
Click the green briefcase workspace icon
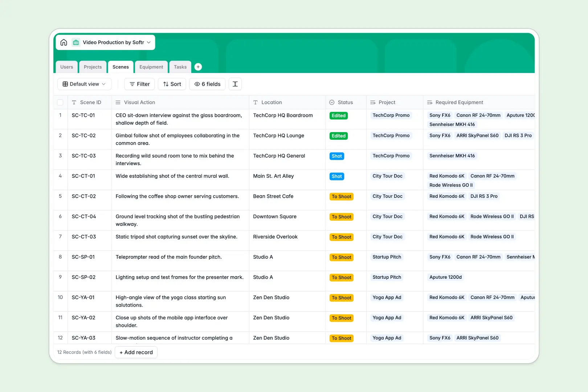75,42
